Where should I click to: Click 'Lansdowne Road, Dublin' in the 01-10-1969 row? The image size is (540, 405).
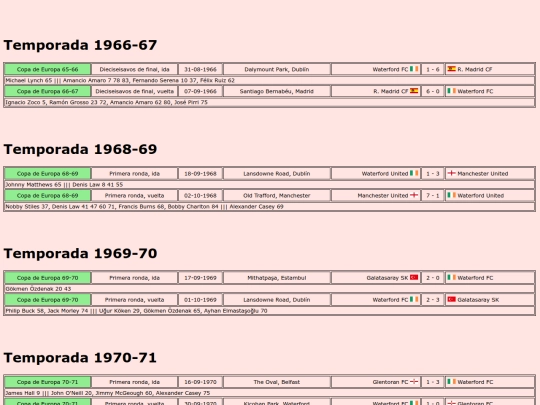pos(277,300)
